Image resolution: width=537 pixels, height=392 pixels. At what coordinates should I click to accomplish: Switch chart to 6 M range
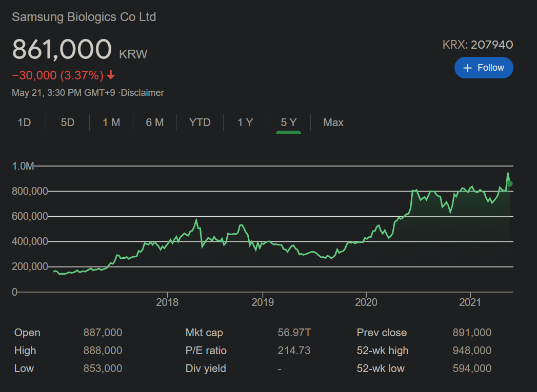coord(154,122)
